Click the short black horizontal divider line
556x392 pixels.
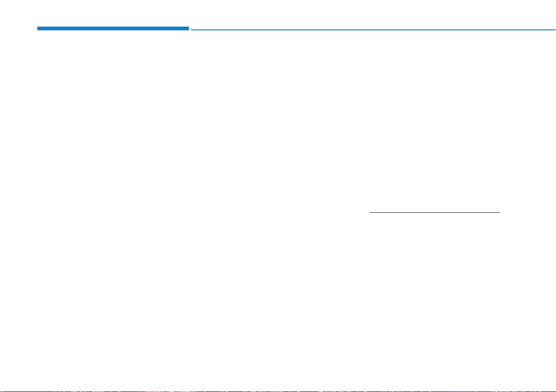click(435, 212)
